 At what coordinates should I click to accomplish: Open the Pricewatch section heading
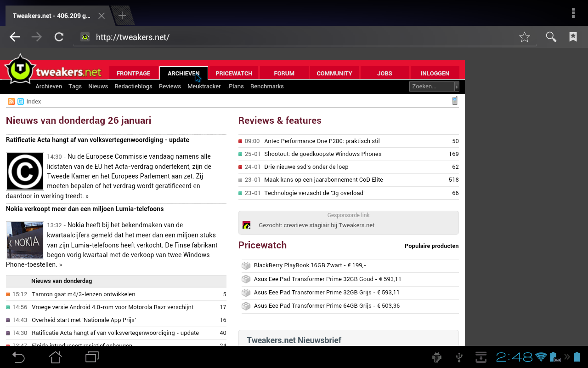tap(262, 245)
